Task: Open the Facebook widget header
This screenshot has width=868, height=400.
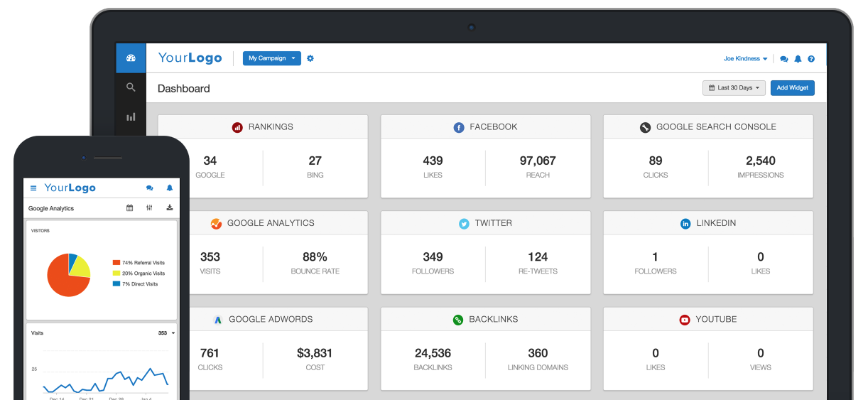Action: [x=486, y=127]
